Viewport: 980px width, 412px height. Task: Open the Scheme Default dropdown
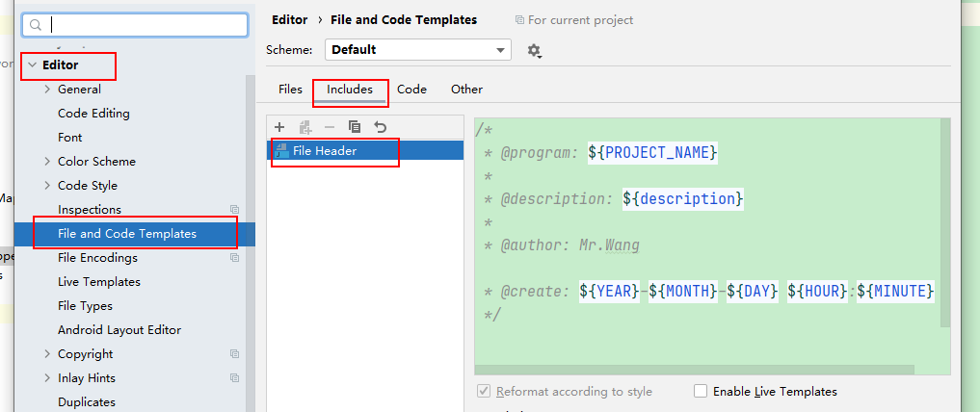point(418,50)
